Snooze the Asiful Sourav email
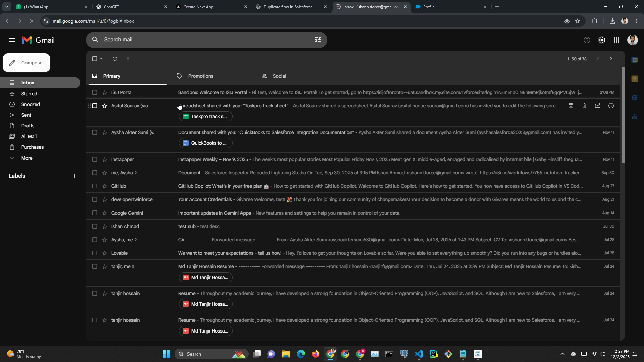 coord(611,106)
